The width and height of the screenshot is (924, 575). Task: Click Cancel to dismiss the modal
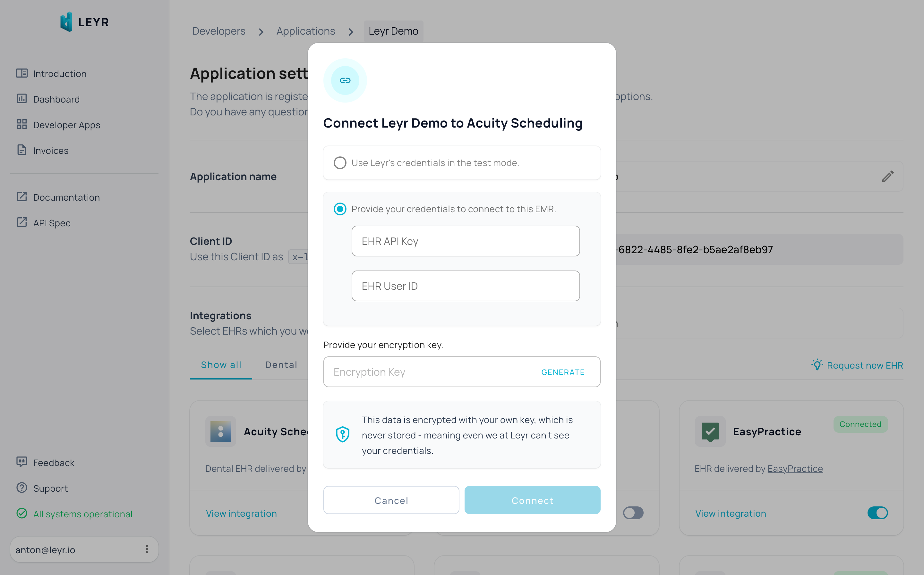pos(391,500)
